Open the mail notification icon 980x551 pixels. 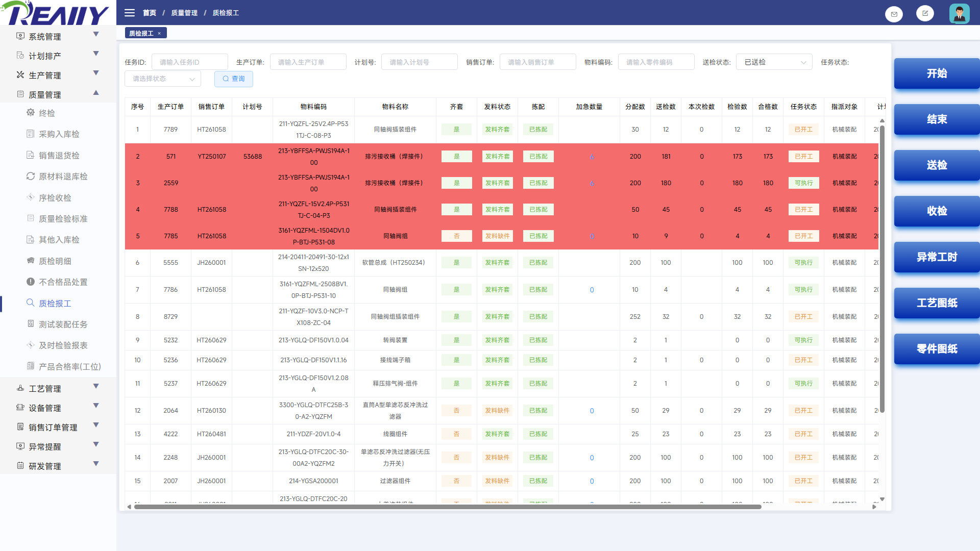(894, 14)
